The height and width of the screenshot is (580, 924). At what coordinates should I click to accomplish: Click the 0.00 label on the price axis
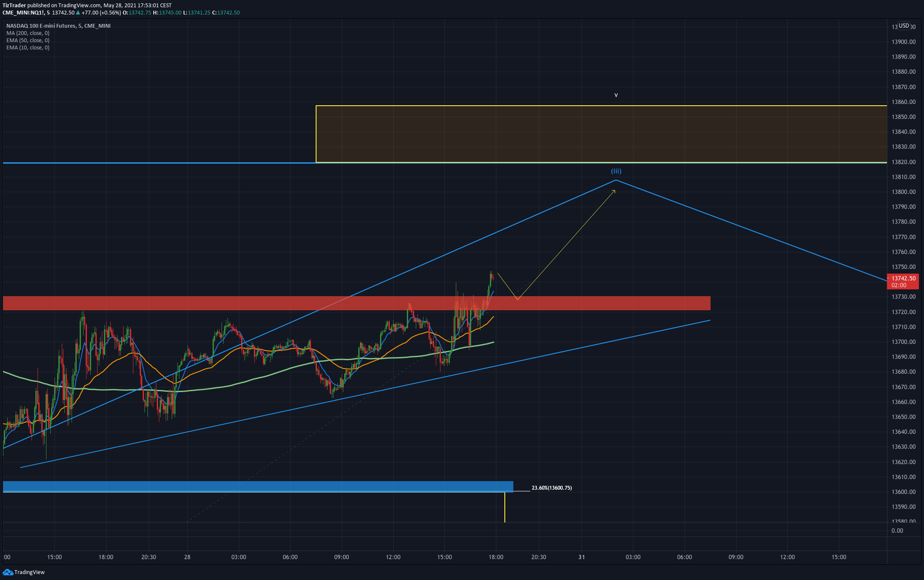tap(897, 531)
